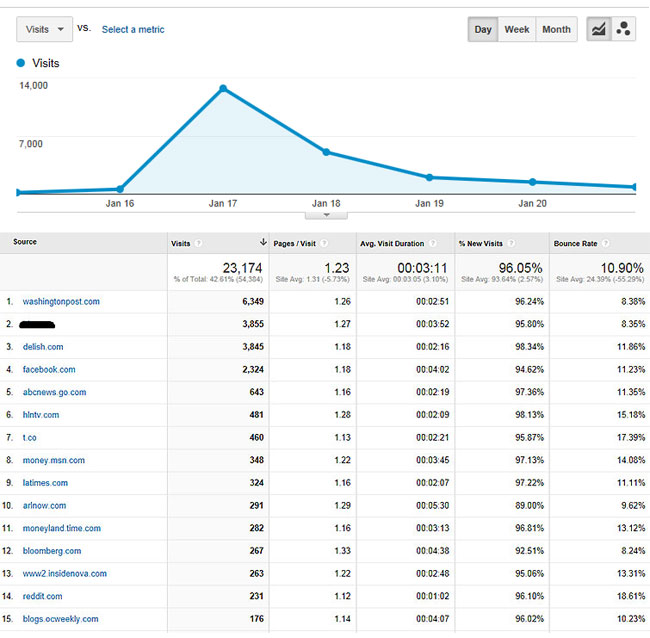This screenshot has height=638, width=650.
Task: Click bloomberg.com pages per visit 1.33
Action: 342,551
